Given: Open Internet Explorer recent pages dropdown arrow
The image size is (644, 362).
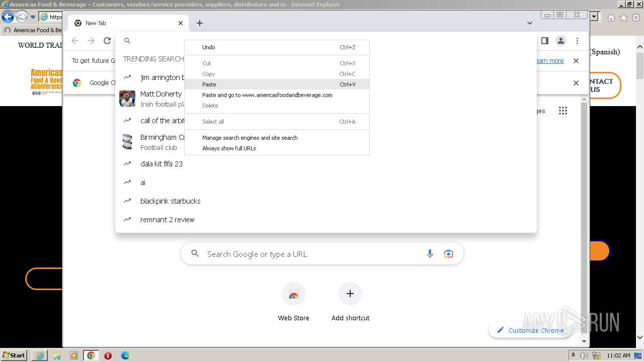Looking at the screenshot, I should tap(33, 17).
